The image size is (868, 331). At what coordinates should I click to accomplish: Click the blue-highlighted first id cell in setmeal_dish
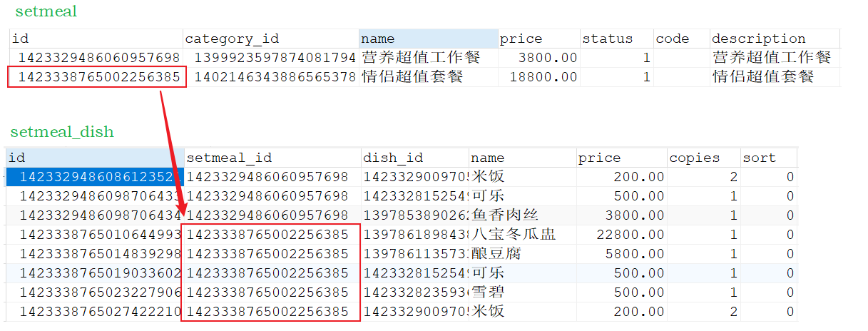click(94, 177)
